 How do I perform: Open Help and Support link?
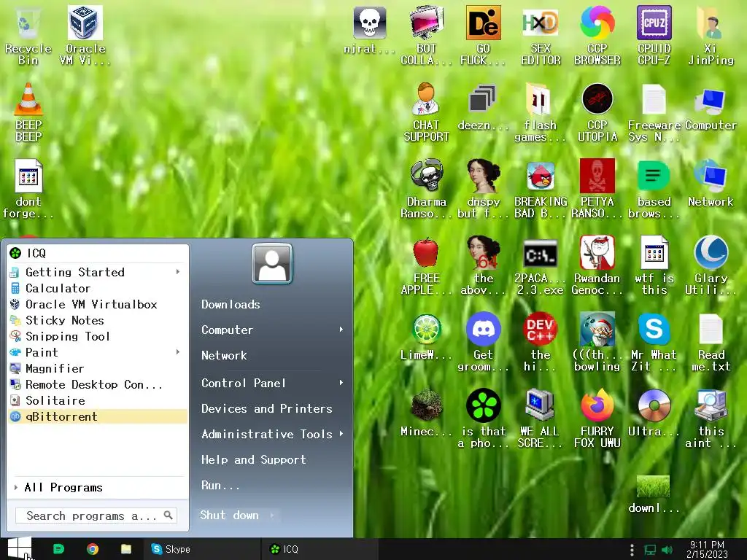[253, 459]
